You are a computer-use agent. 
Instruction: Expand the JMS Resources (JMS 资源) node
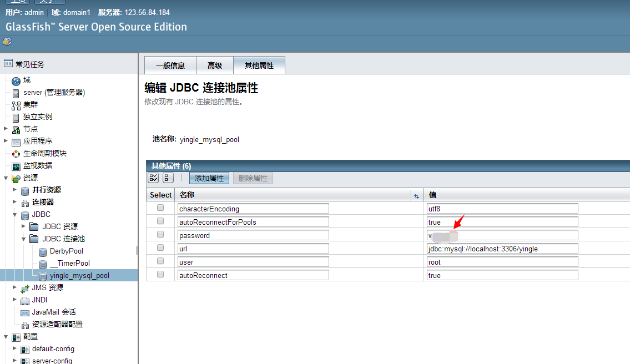14,287
